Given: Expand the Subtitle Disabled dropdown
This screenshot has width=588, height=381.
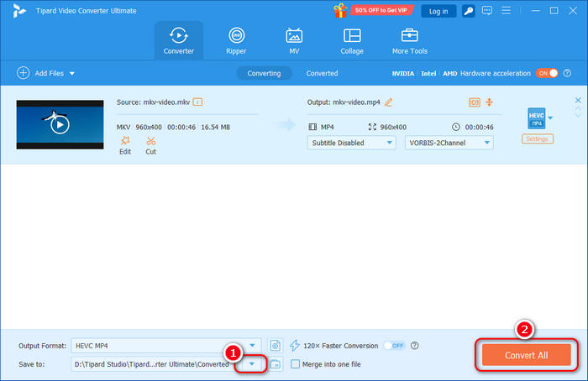Looking at the screenshot, I should pos(352,143).
